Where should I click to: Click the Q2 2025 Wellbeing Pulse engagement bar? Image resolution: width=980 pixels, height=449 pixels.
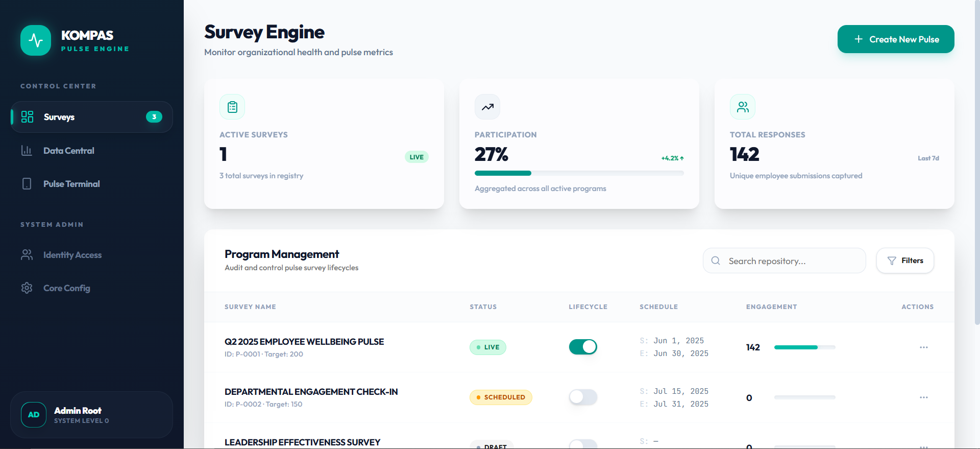pos(805,347)
